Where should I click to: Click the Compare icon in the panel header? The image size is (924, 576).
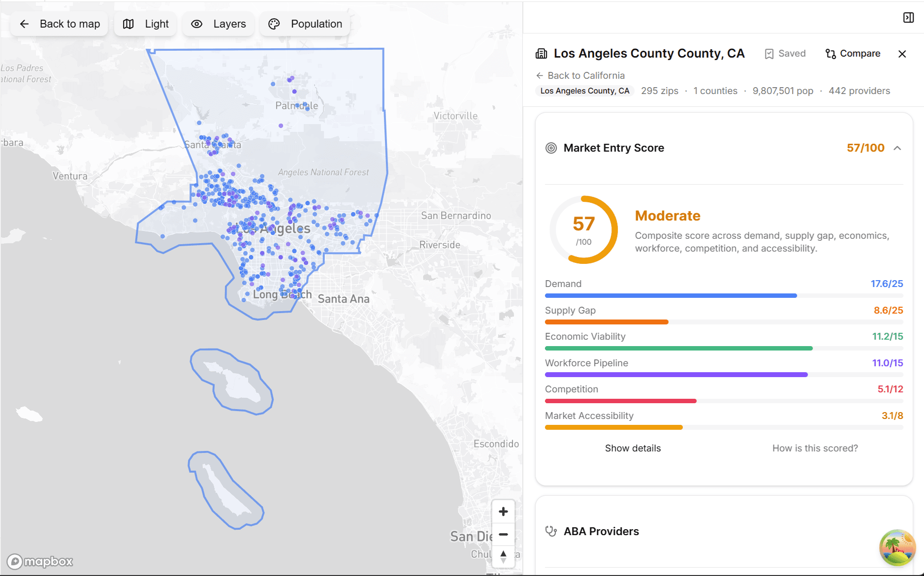tap(830, 53)
